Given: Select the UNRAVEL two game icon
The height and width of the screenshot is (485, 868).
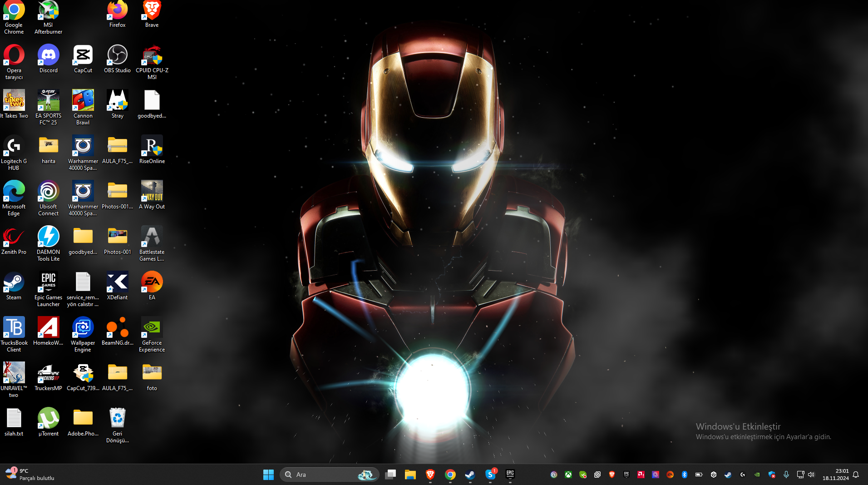Looking at the screenshot, I should pyautogui.click(x=14, y=380).
